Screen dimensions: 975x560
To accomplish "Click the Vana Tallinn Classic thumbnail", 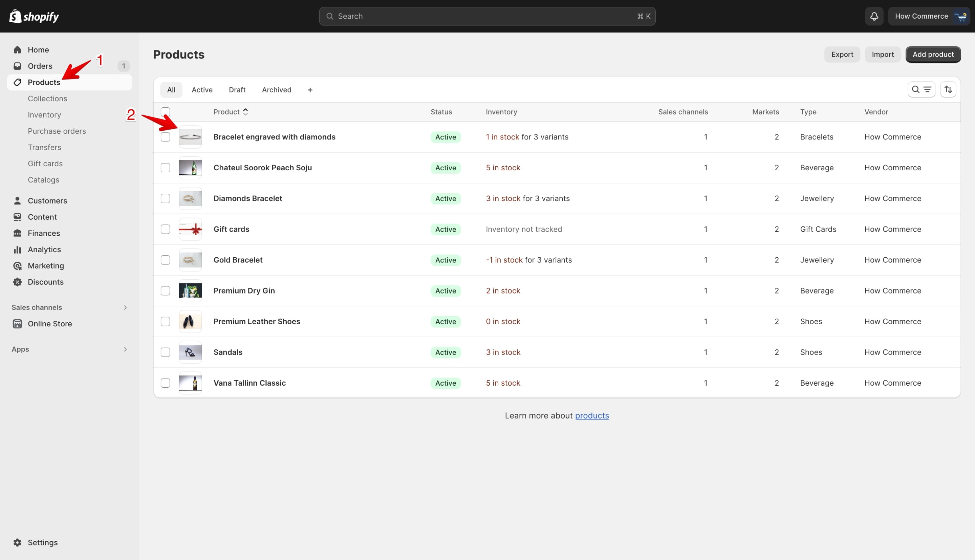I will point(190,383).
